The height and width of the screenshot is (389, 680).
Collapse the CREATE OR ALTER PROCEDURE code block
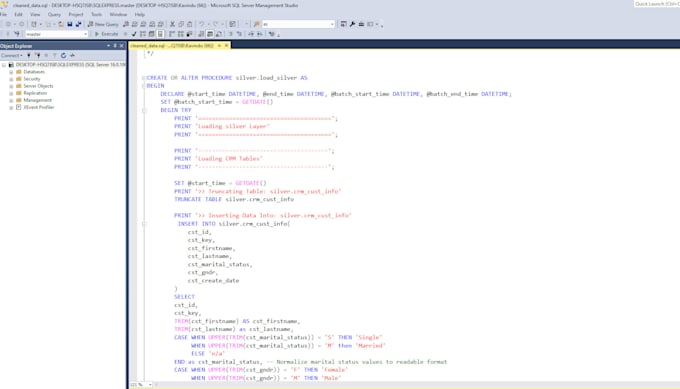tap(144, 78)
